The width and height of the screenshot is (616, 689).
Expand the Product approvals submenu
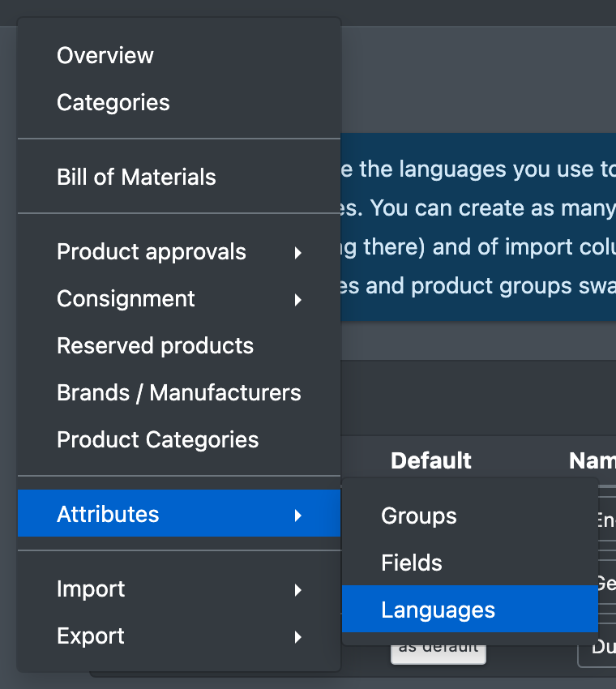click(x=179, y=252)
